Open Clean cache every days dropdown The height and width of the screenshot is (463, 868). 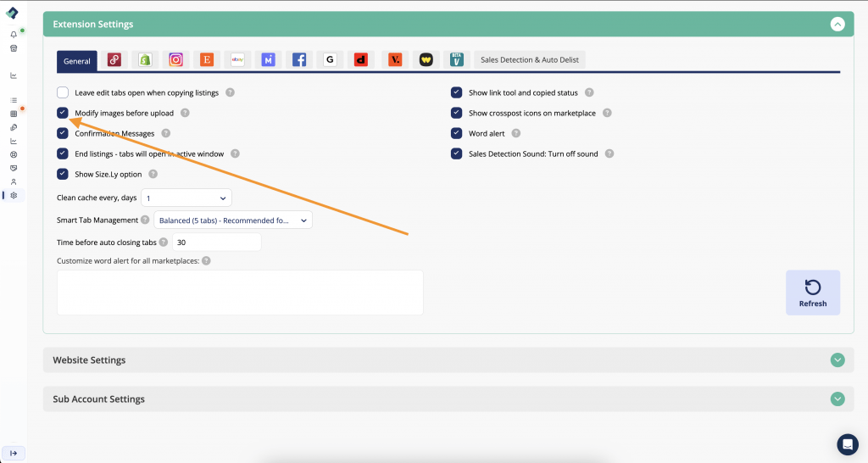pyautogui.click(x=186, y=198)
